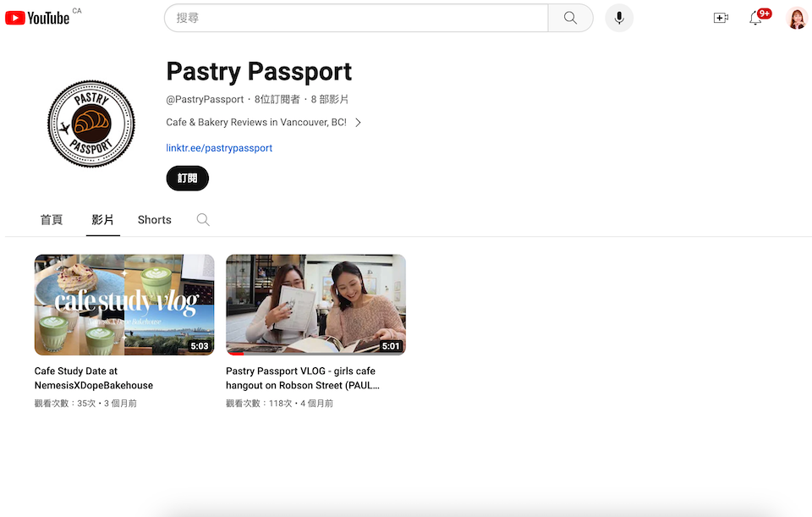
Task: Open the notifications bell
Action: tap(755, 18)
